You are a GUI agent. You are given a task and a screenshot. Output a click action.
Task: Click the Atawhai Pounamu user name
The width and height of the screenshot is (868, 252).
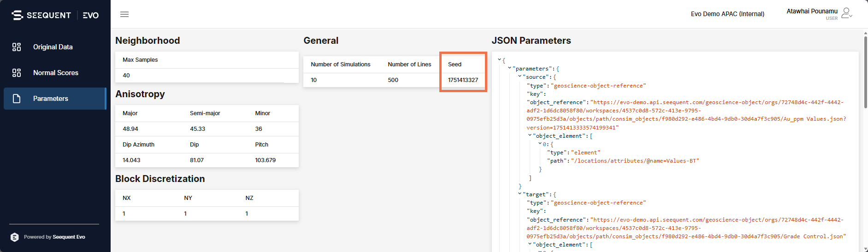coord(812,11)
